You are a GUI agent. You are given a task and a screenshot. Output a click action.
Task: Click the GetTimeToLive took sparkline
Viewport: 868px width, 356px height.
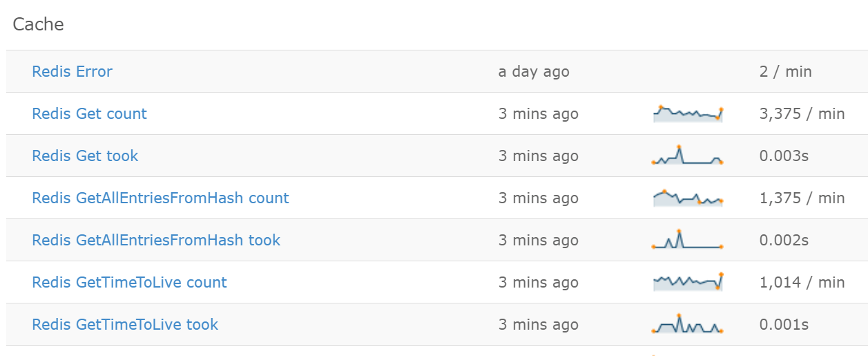pos(687,324)
